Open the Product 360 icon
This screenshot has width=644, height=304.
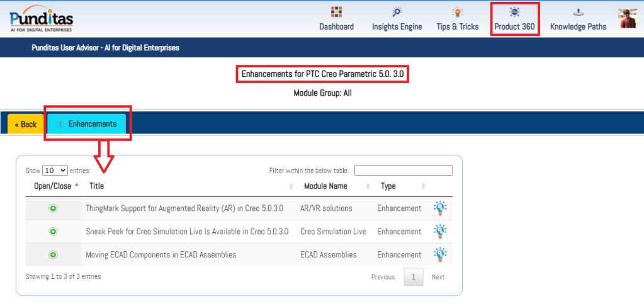tap(514, 13)
